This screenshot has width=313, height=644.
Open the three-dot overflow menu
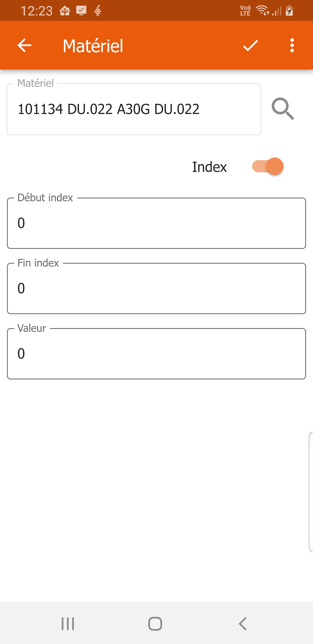click(292, 45)
